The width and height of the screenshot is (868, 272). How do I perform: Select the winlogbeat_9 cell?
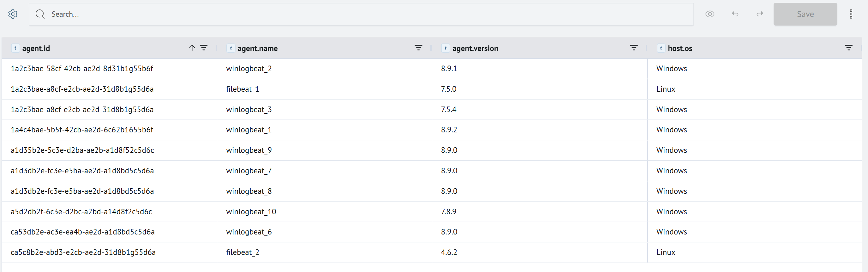[325, 150]
